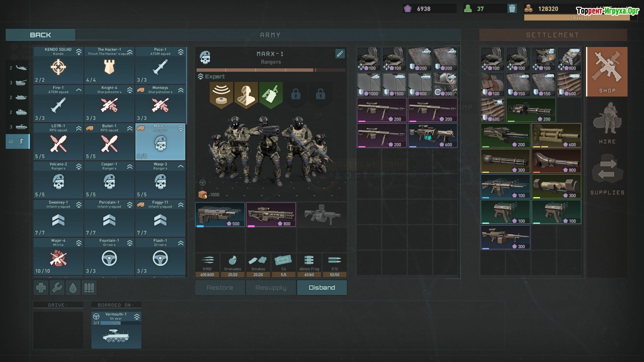Click the Marx-1 experience progress bar

[271, 70]
